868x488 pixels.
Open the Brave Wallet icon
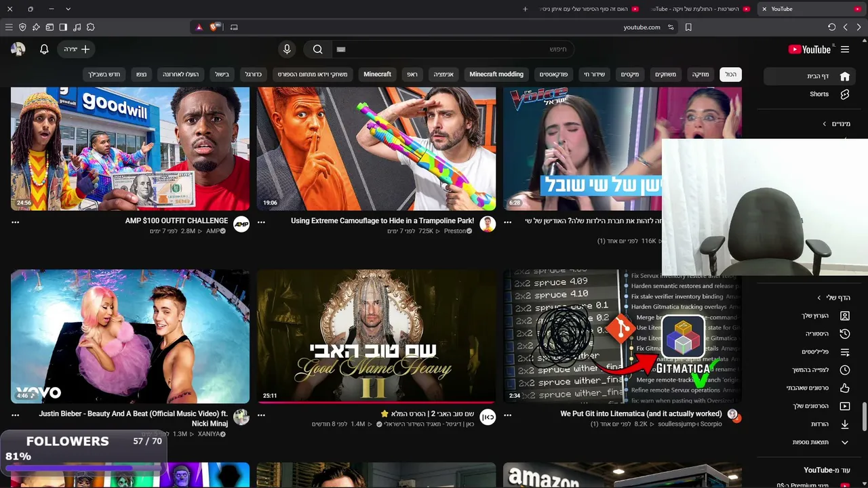pyautogui.click(x=50, y=27)
